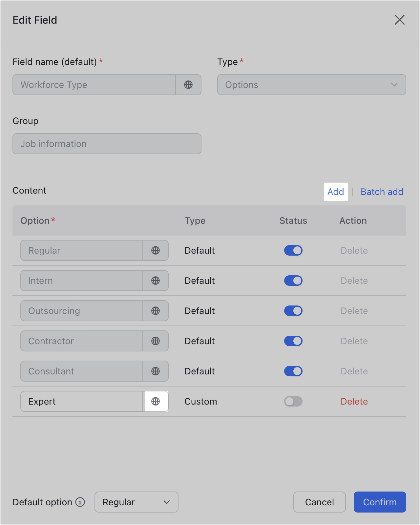This screenshot has height=525, width=420.
Task: Click translation globe for Contractor option
Action: click(x=156, y=341)
